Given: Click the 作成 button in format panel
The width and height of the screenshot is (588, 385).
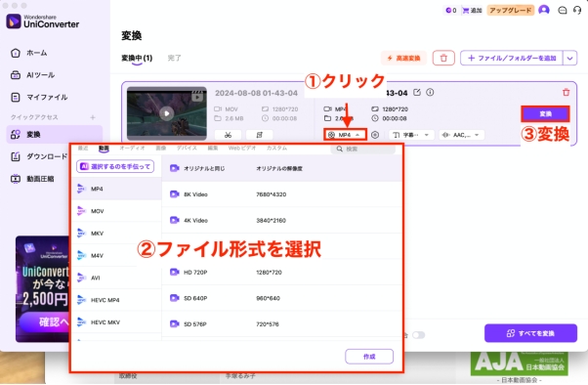Looking at the screenshot, I should (x=369, y=357).
